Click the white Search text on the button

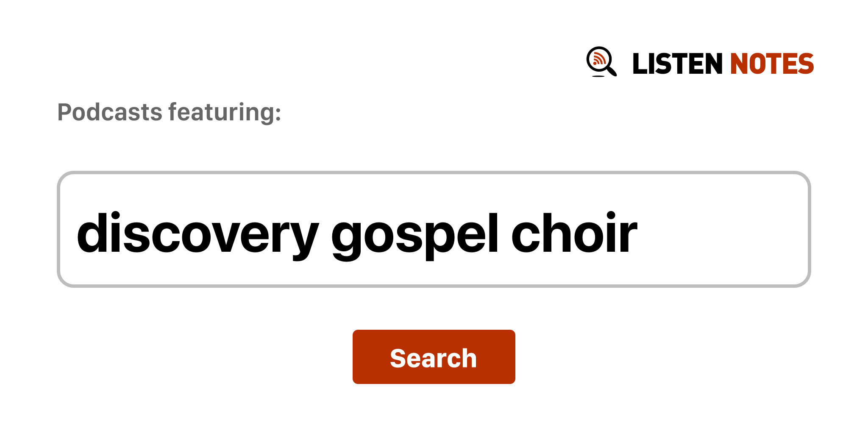(x=433, y=358)
